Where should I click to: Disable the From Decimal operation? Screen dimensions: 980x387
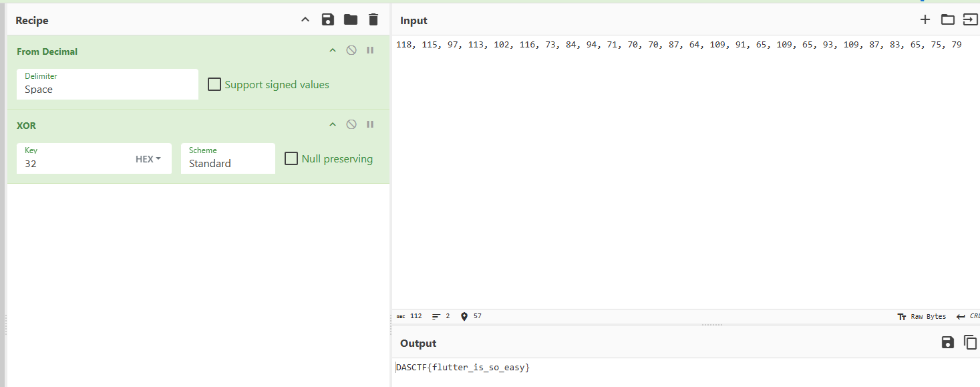click(351, 51)
